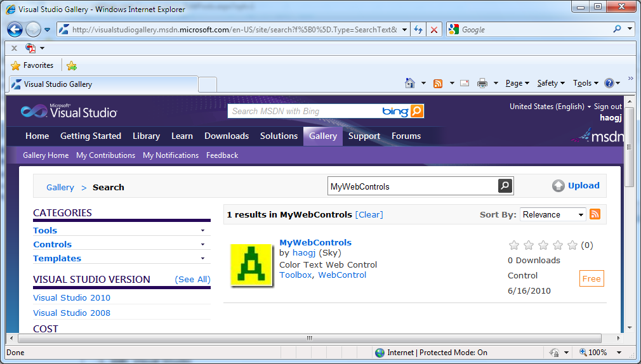Screen dimensions: 641x364
Task: Go back with the browser Back arrow
Action: [15, 29]
